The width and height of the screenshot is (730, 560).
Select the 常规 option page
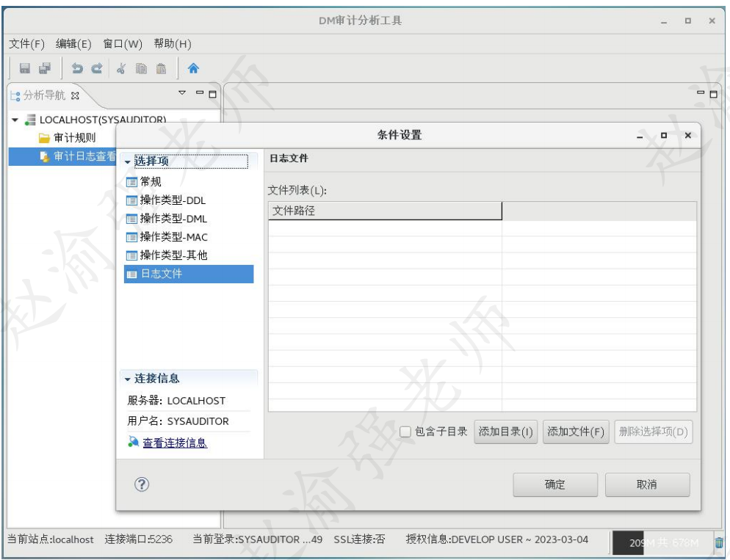click(x=144, y=181)
